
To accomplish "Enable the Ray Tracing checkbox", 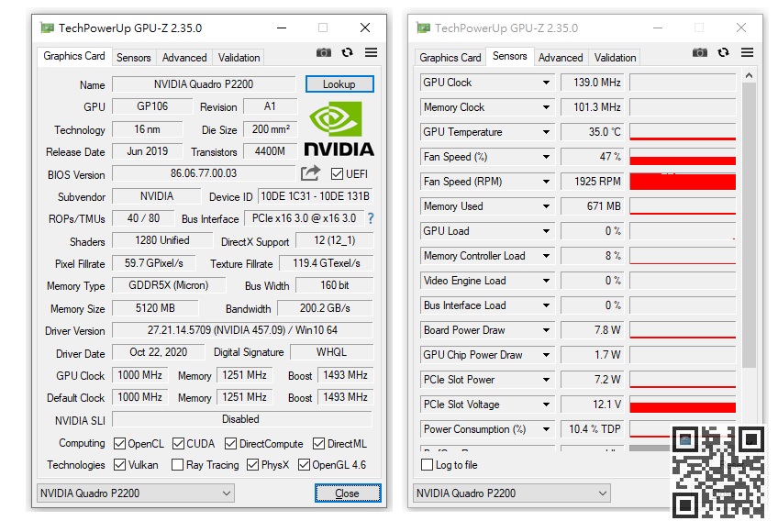I will click(177, 464).
